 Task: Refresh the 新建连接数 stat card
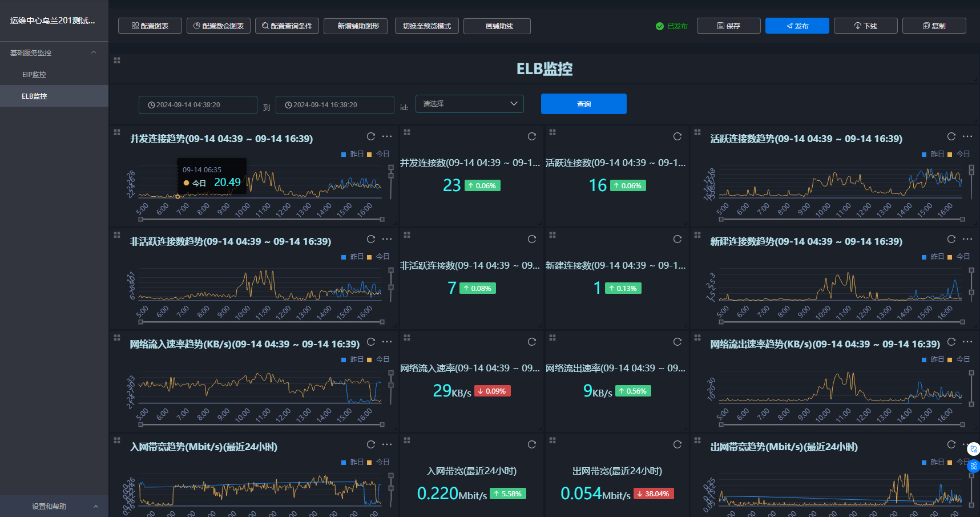677,239
